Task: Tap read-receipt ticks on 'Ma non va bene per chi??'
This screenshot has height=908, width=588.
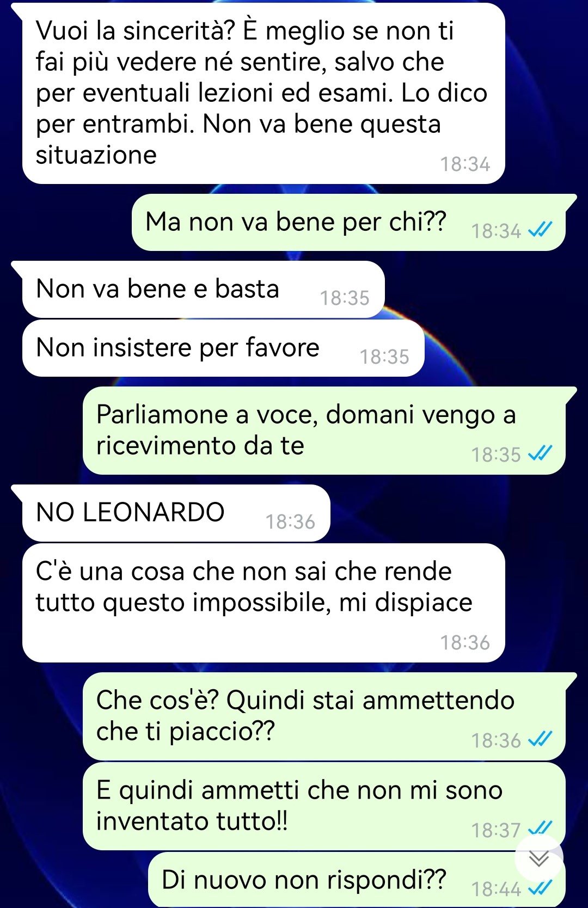Action: [x=540, y=230]
